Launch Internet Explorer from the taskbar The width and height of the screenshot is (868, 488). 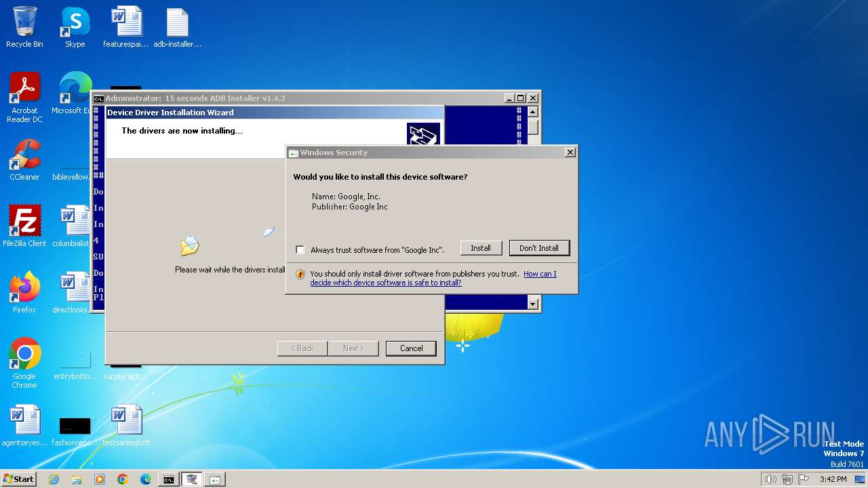(x=54, y=479)
